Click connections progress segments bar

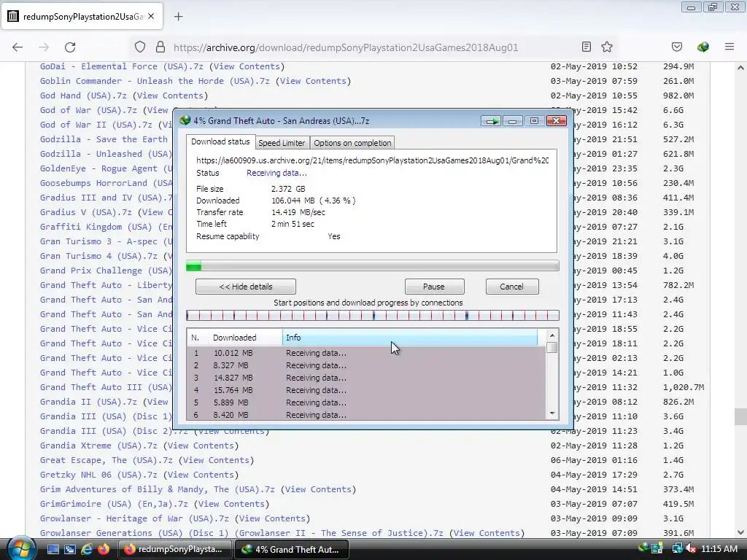click(373, 315)
